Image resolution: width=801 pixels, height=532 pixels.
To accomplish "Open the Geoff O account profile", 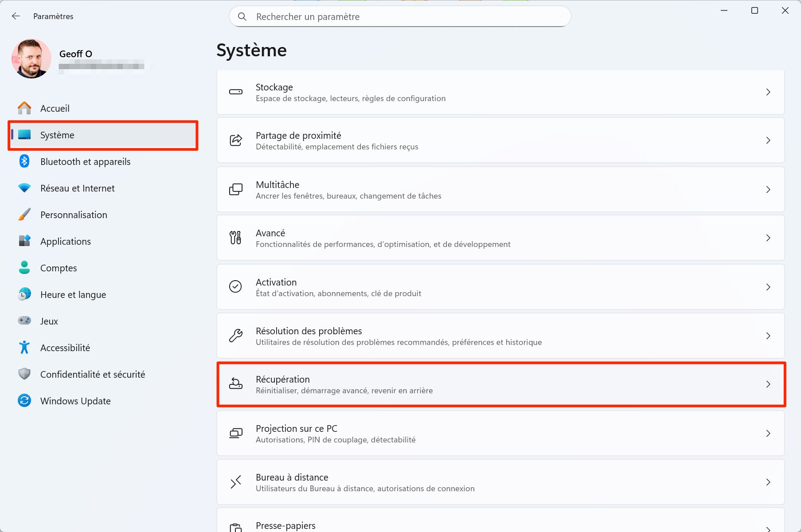I will 76,54.
